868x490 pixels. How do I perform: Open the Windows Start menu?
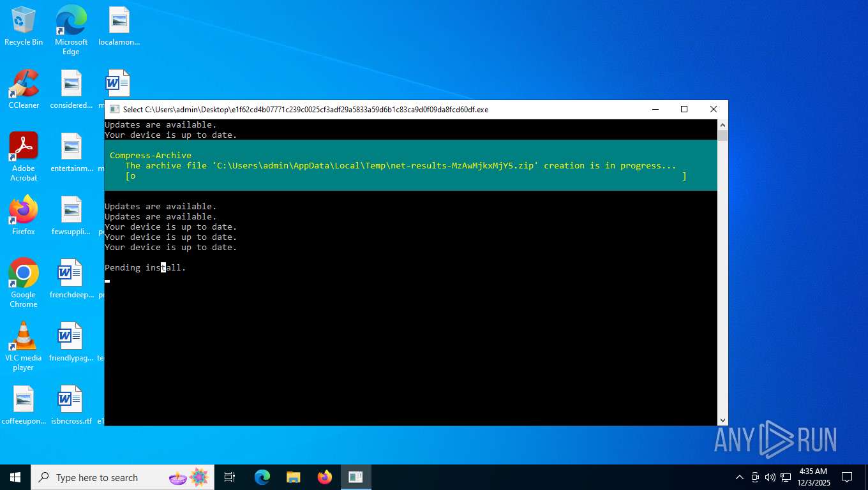pos(15,477)
